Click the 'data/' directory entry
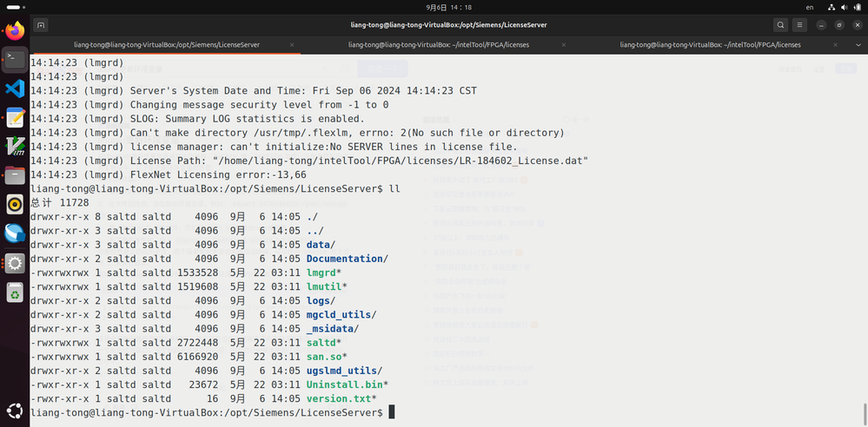Viewport: 868px width, 427px height. click(x=321, y=245)
